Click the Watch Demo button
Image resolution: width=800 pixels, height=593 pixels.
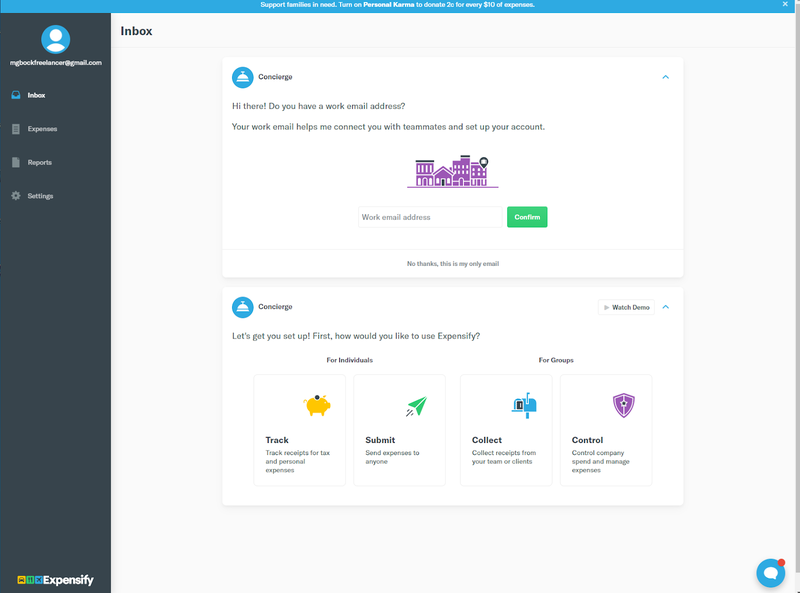pos(626,307)
